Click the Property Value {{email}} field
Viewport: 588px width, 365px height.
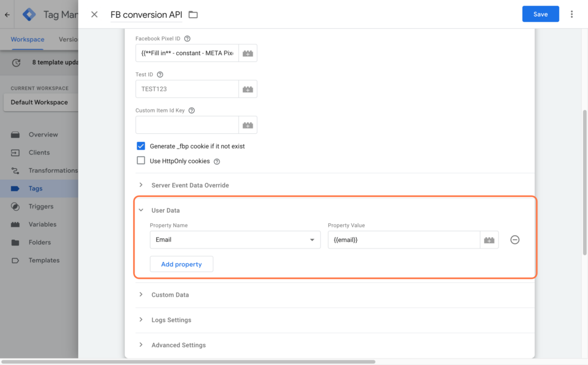(x=404, y=240)
